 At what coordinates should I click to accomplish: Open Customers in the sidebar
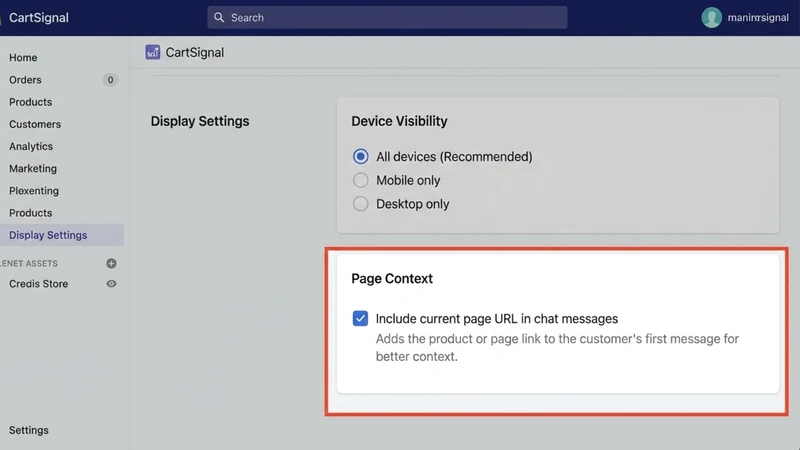coord(35,124)
